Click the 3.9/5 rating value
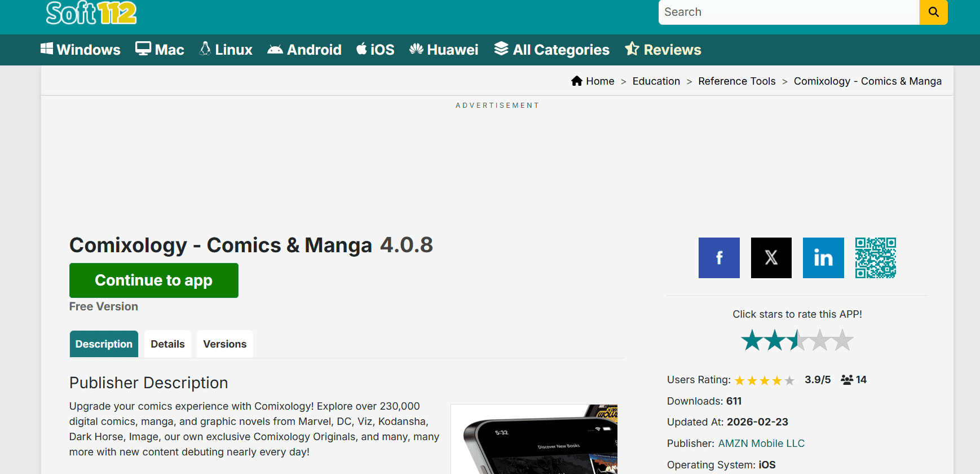The image size is (980, 474). click(818, 380)
